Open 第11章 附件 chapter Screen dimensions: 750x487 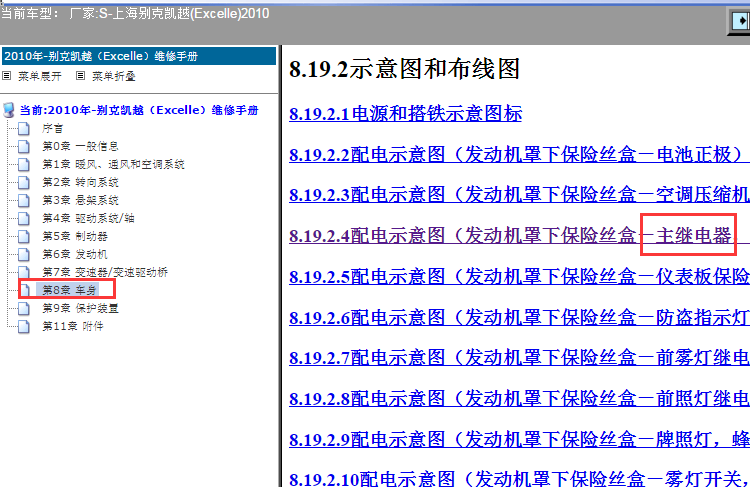73,327
